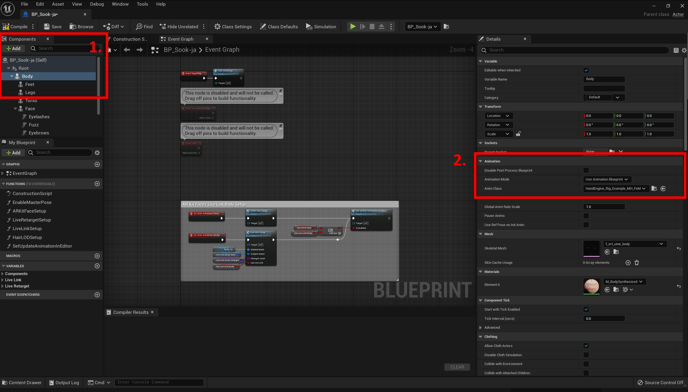This screenshot has width=688, height=392.
Task: Open Anim Class dropdown
Action: 616,189
